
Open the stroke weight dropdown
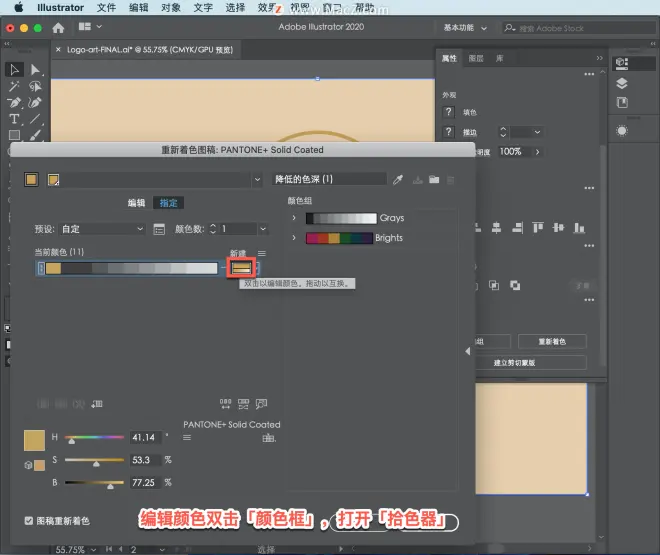[x=537, y=132]
